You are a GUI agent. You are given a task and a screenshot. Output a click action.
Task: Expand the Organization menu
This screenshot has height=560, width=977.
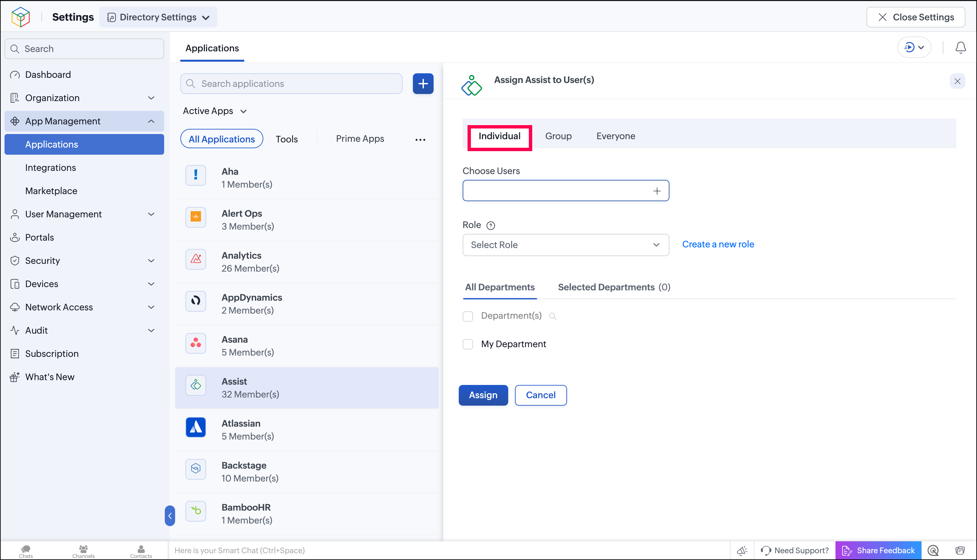point(84,98)
